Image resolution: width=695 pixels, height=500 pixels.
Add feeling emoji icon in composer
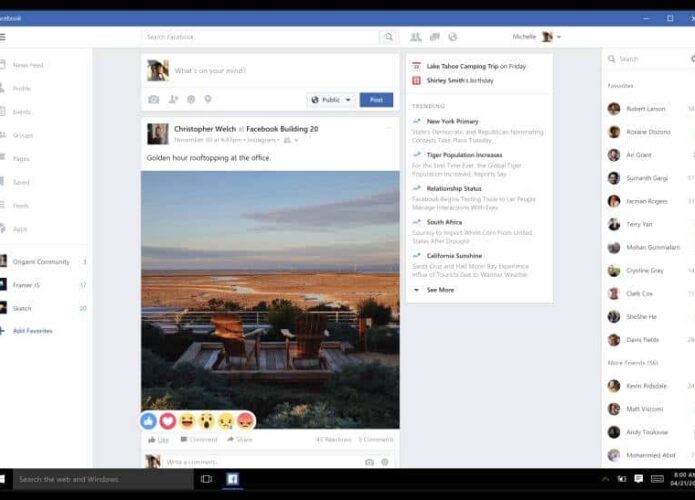[191, 99]
